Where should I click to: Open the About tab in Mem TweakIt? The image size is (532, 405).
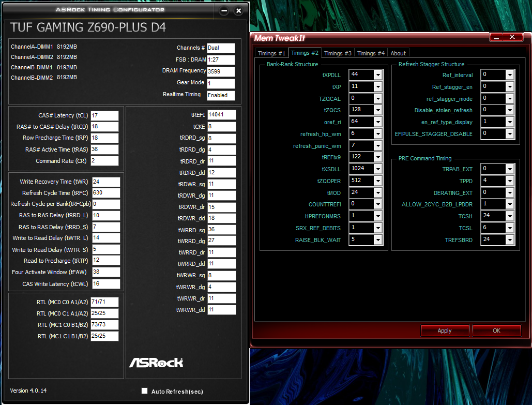[x=398, y=53]
